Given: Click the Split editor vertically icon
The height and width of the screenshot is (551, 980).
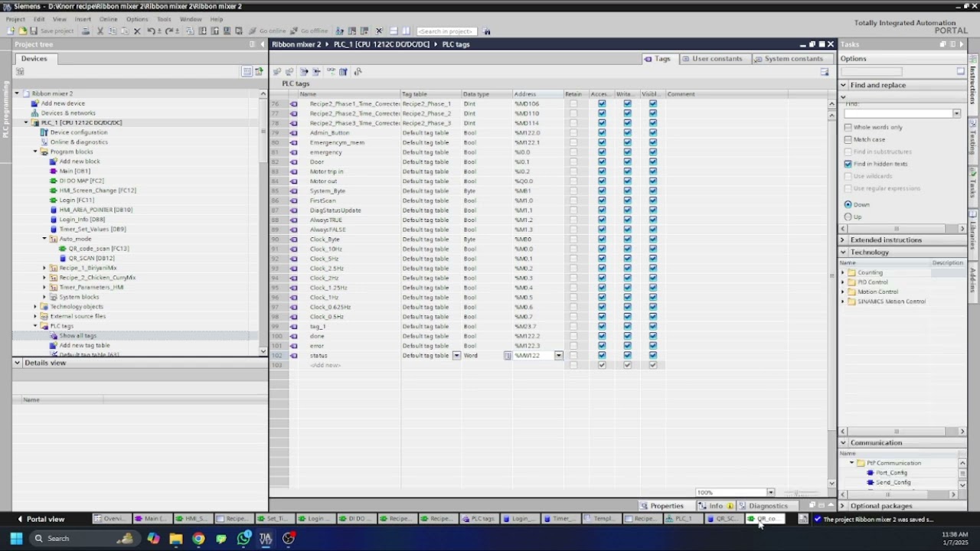Looking at the screenshot, I should coord(406,31).
